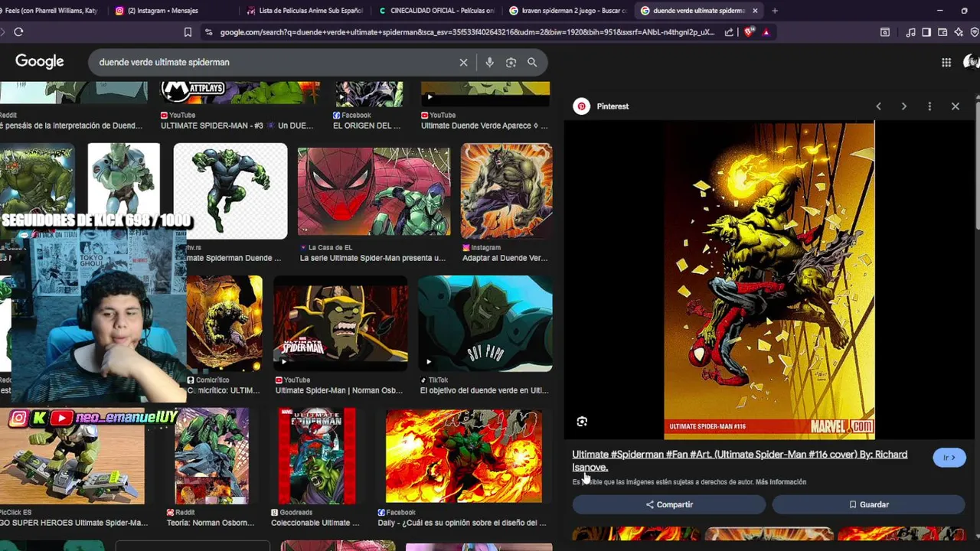Open Reddit Teoría Norman Osborn thumbnail
The width and height of the screenshot is (980, 551).
tap(211, 456)
